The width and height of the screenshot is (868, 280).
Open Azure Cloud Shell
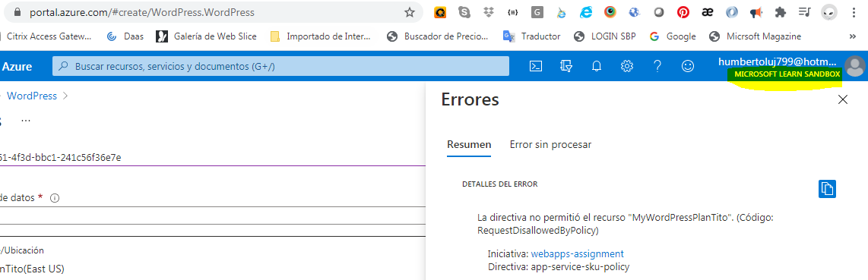[x=535, y=66]
